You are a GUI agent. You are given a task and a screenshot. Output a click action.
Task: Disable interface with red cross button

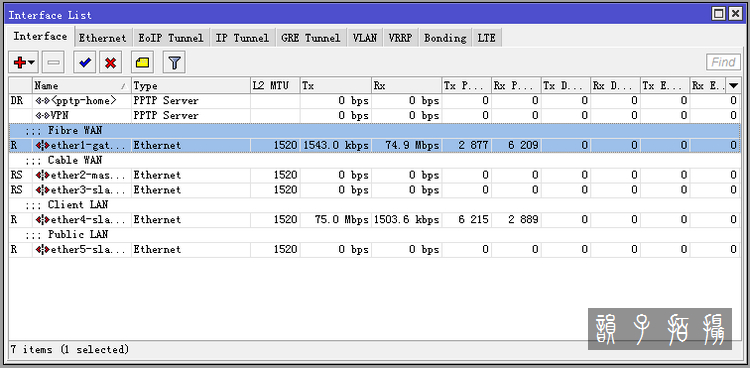110,63
